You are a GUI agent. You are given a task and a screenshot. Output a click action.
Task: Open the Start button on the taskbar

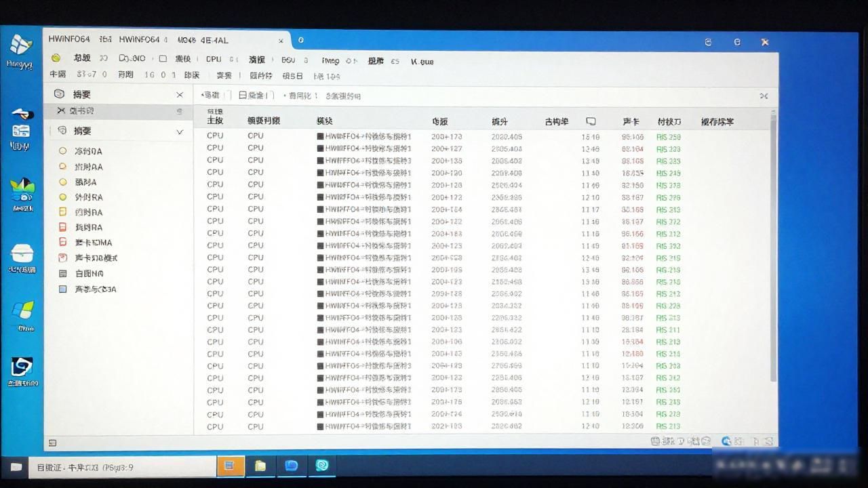(x=16, y=467)
